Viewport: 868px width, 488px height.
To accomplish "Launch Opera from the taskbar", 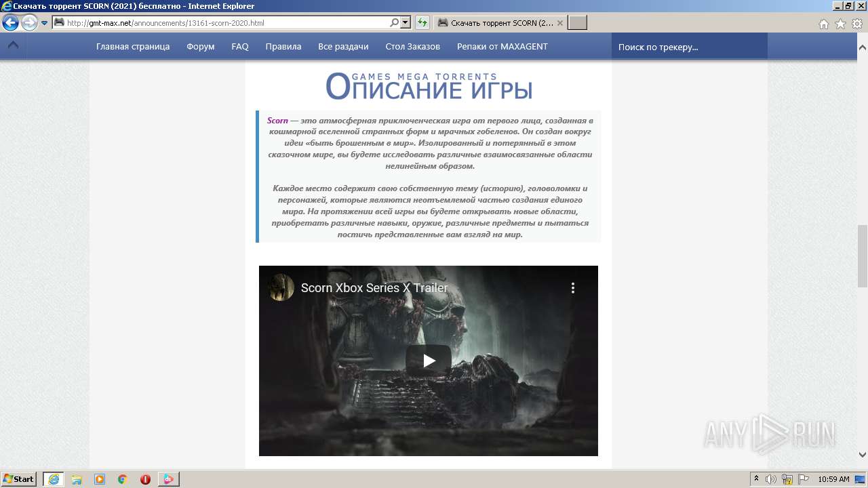I will tap(145, 479).
